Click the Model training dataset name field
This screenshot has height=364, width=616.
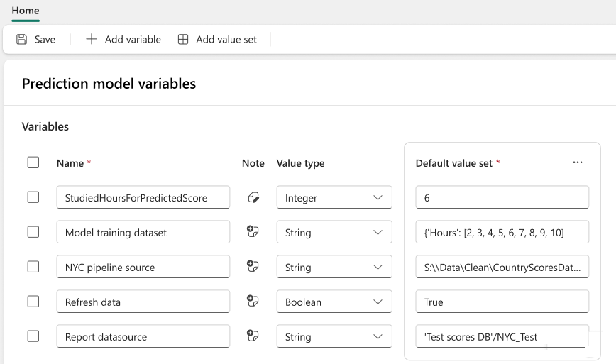click(x=143, y=233)
